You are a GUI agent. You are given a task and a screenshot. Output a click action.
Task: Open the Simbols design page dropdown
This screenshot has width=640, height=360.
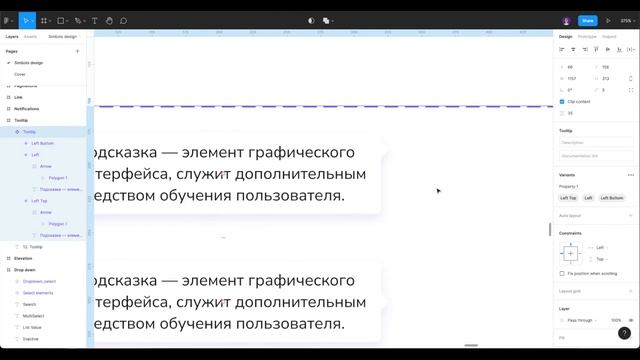(x=64, y=37)
